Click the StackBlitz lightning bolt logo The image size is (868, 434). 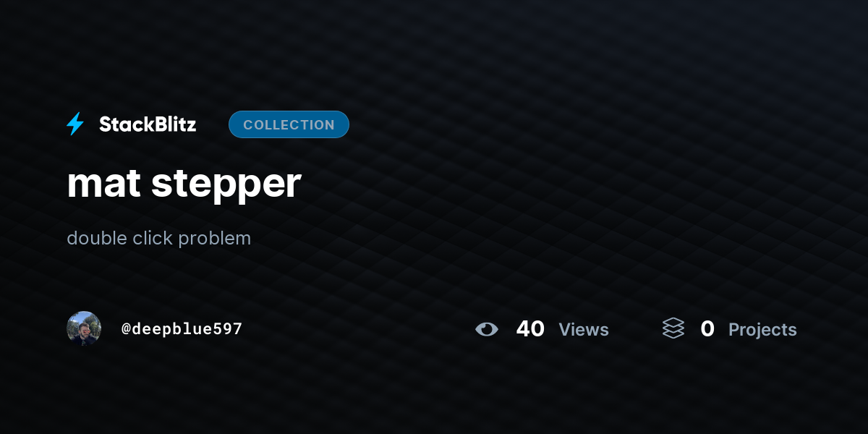(x=75, y=124)
